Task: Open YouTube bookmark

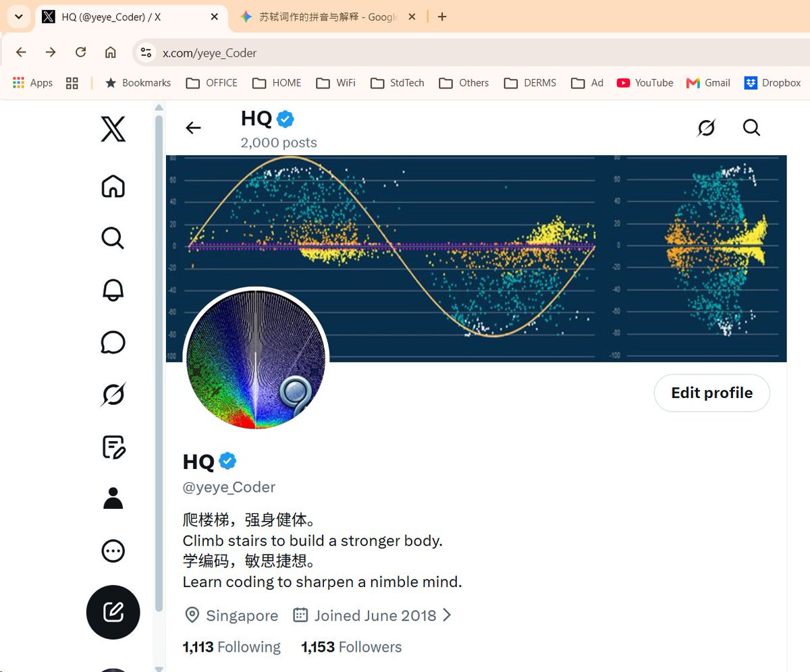Action: pos(645,82)
